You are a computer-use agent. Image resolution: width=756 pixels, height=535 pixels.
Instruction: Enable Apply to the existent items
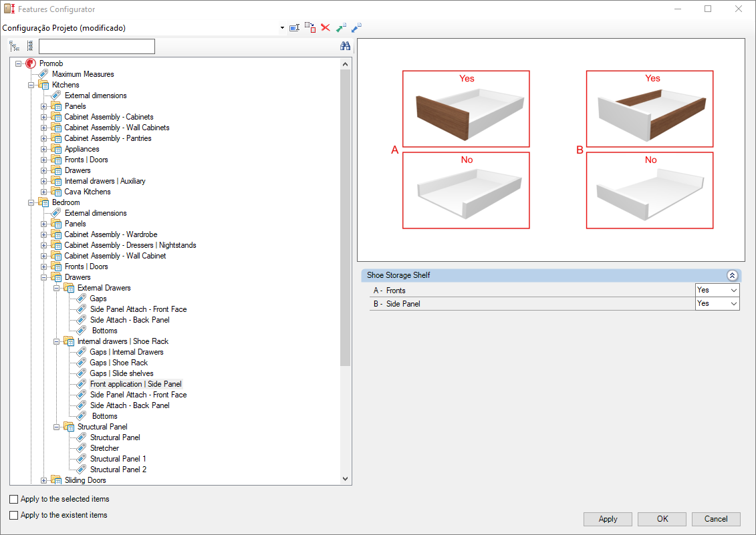click(14, 515)
